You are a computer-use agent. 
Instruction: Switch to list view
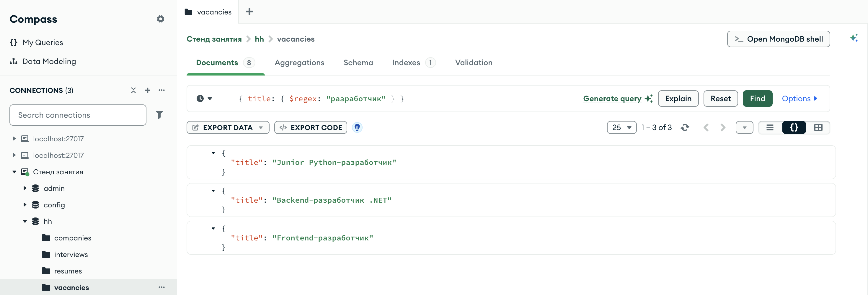pyautogui.click(x=770, y=128)
